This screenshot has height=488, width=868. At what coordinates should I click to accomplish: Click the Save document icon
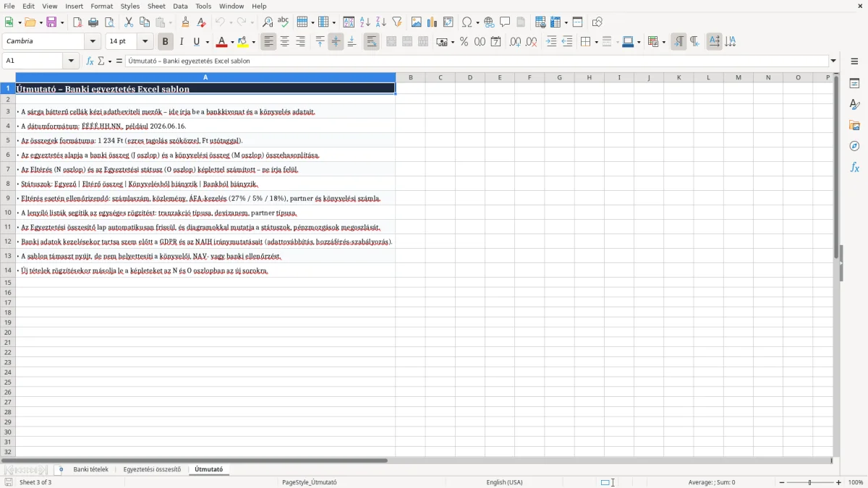click(51, 22)
